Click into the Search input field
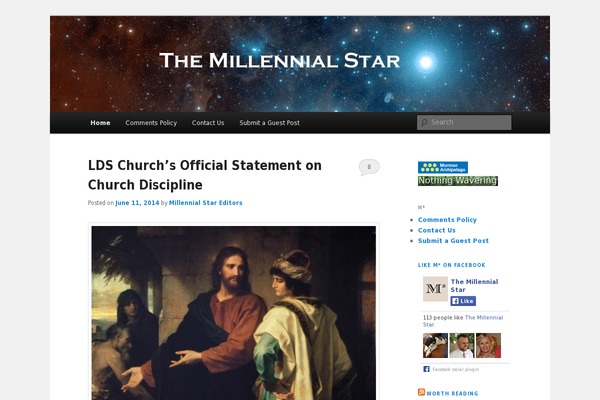 [464, 122]
